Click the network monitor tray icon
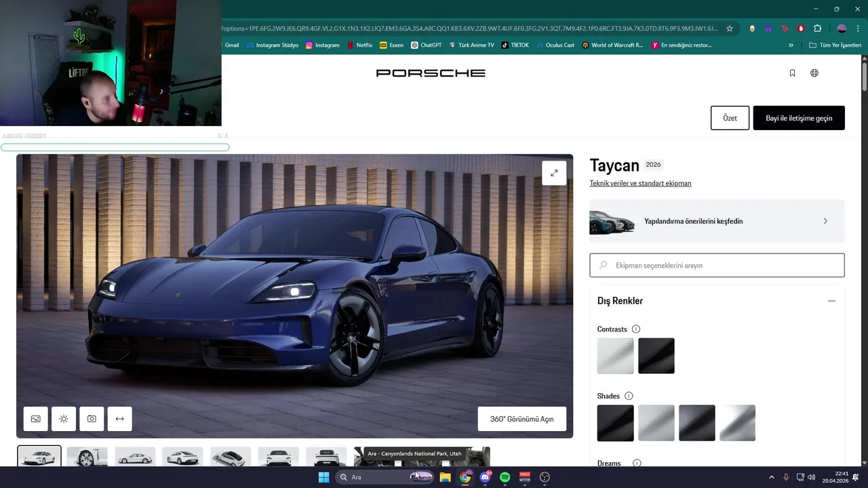868x488 pixels. [800, 477]
